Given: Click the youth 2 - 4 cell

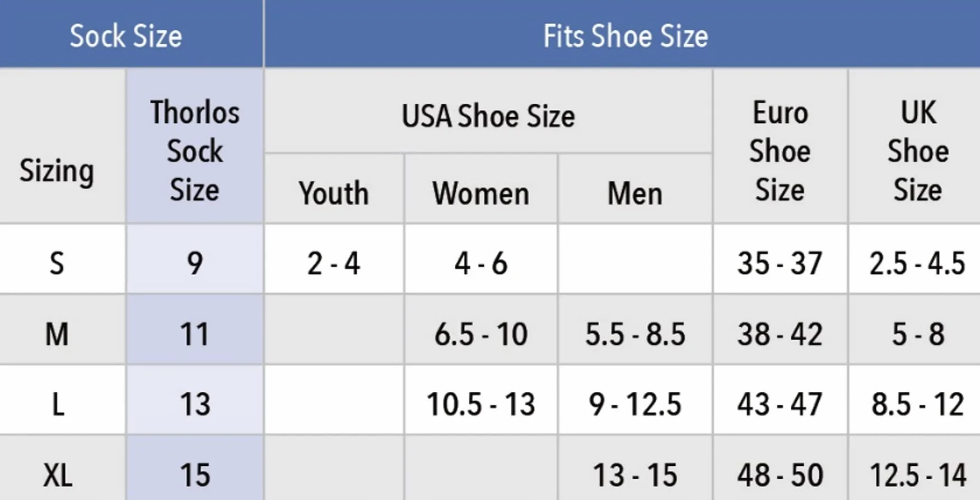Looking at the screenshot, I should point(334,259).
